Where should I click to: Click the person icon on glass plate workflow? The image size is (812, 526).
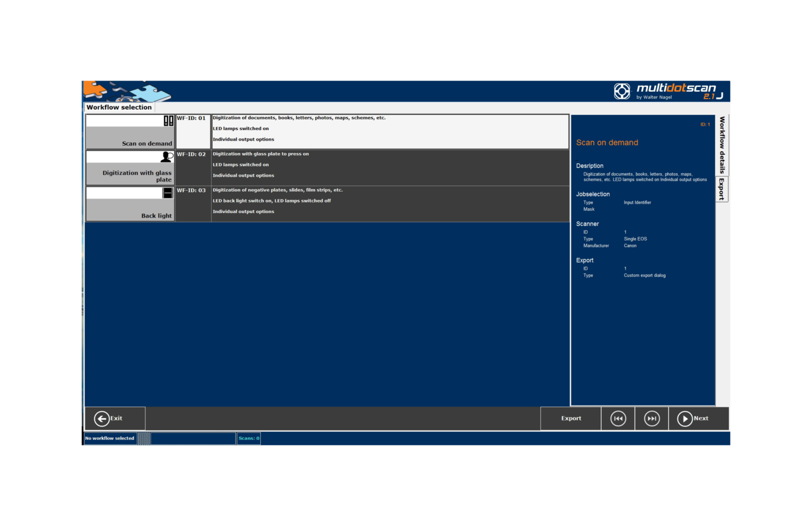[x=167, y=157]
